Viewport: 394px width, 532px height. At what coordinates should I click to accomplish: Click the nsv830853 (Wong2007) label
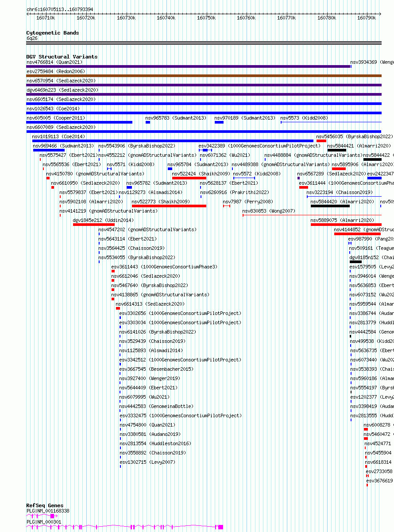coord(269,211)
